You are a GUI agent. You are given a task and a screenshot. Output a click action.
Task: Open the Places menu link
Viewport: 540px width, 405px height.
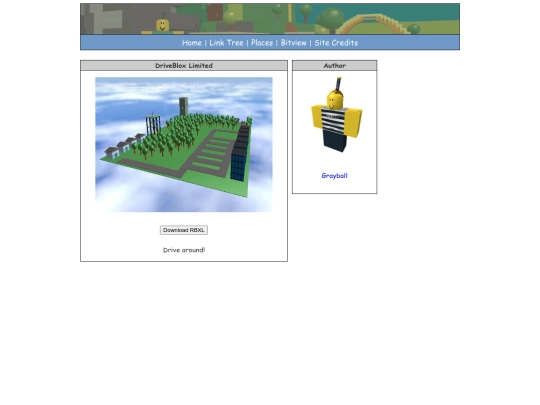(262, 43)
